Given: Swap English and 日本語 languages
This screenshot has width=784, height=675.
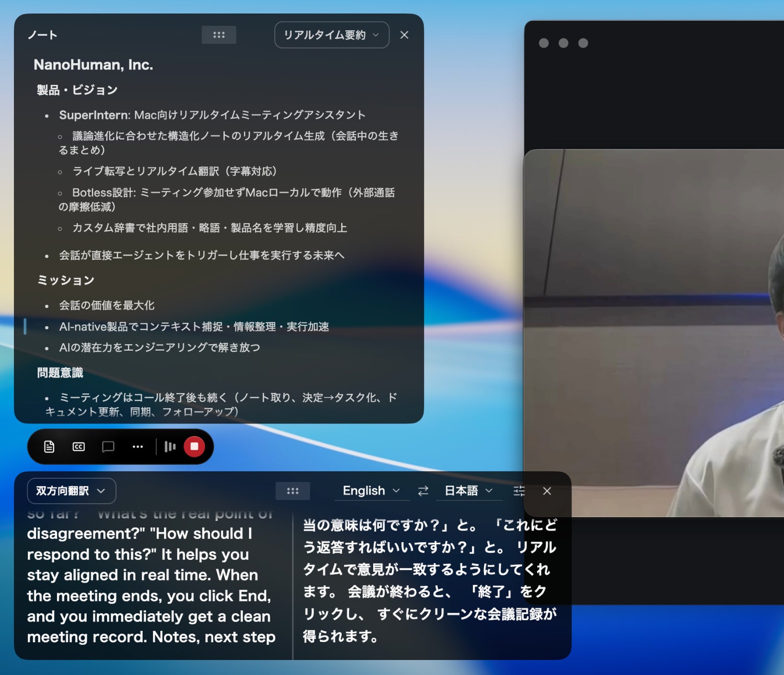Looking at the screenshot, I should coord(423,491).
